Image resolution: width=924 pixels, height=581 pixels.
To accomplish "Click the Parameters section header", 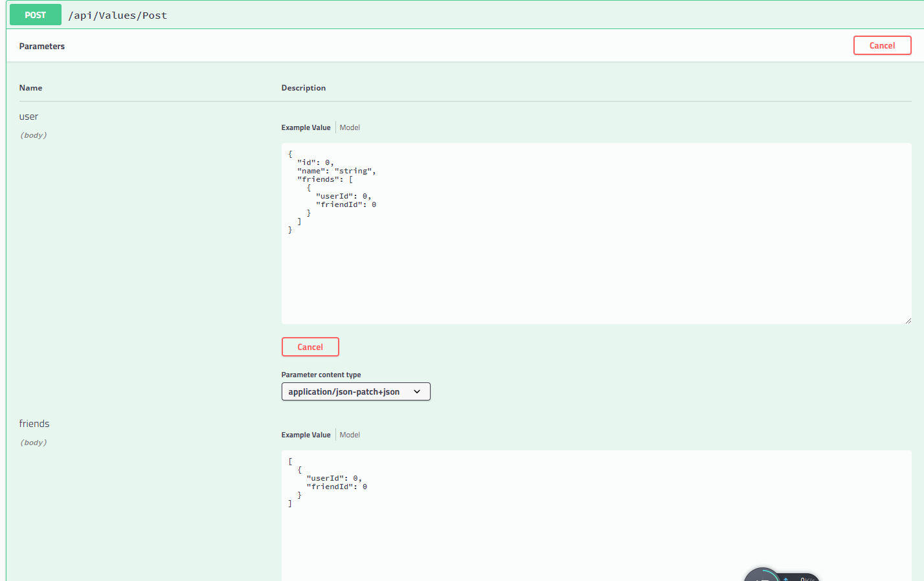I will click(41, 46).
